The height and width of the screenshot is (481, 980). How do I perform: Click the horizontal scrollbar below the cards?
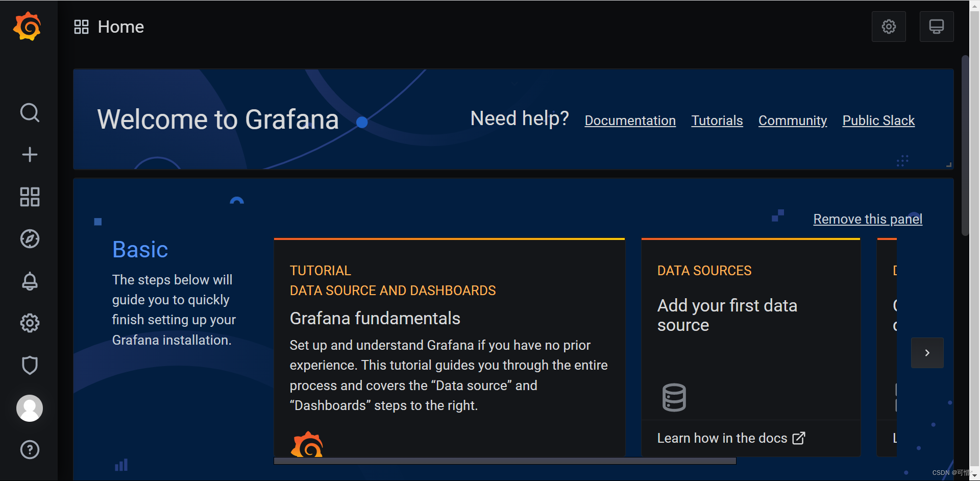[505, 461]
